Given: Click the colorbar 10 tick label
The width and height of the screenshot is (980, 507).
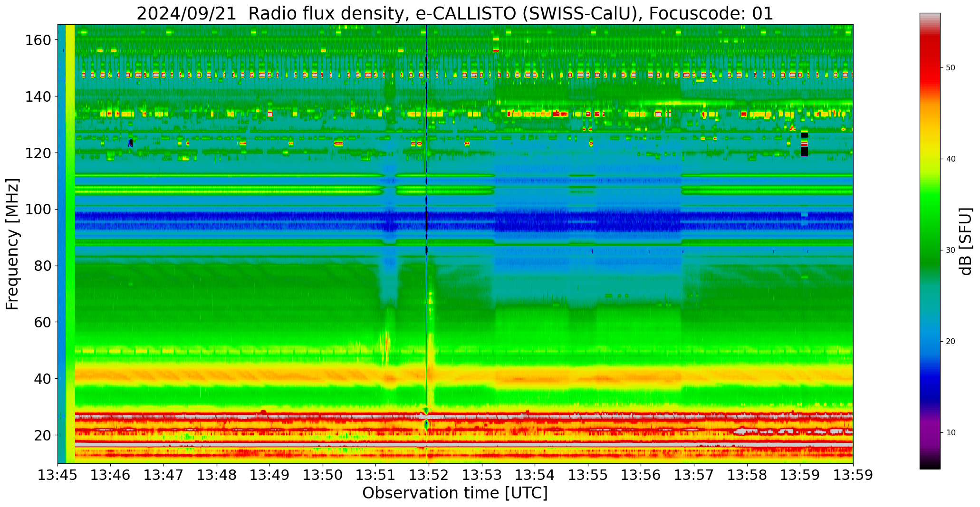Looking at the screenshot, I should 951,433.
